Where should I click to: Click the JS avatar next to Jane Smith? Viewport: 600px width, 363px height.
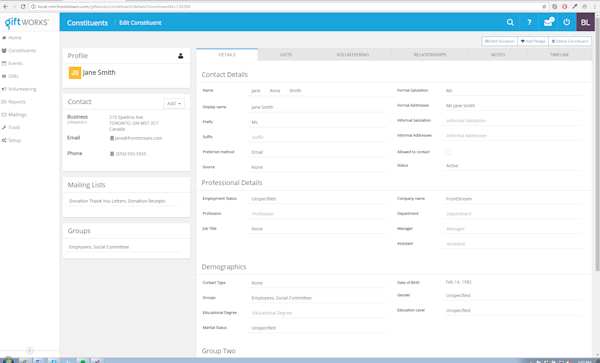coord(75,73)
